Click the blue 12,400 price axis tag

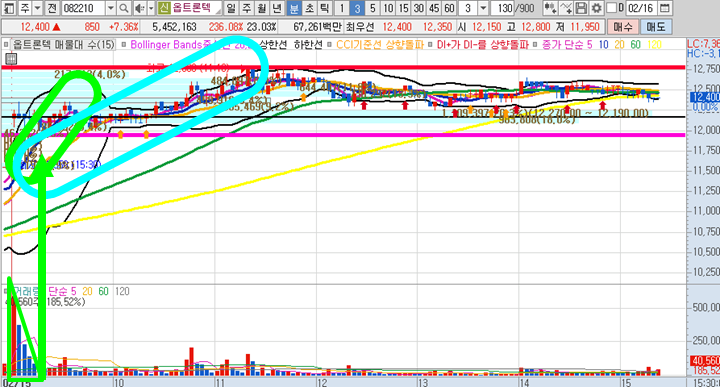click(705, 97)
